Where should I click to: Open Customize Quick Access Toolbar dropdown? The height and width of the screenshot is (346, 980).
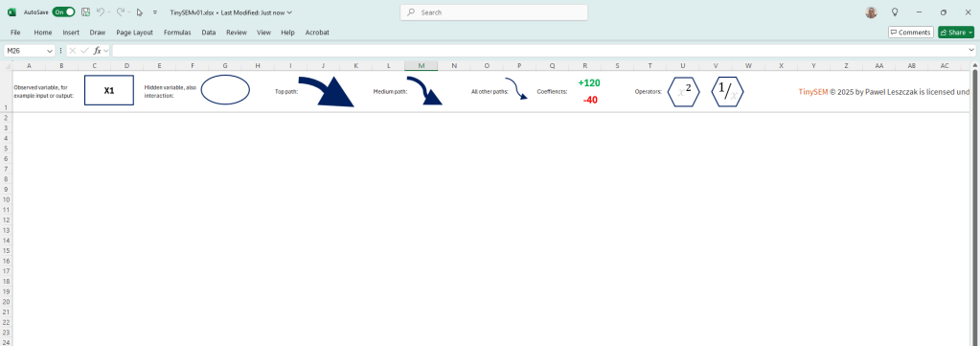point(155,12)
